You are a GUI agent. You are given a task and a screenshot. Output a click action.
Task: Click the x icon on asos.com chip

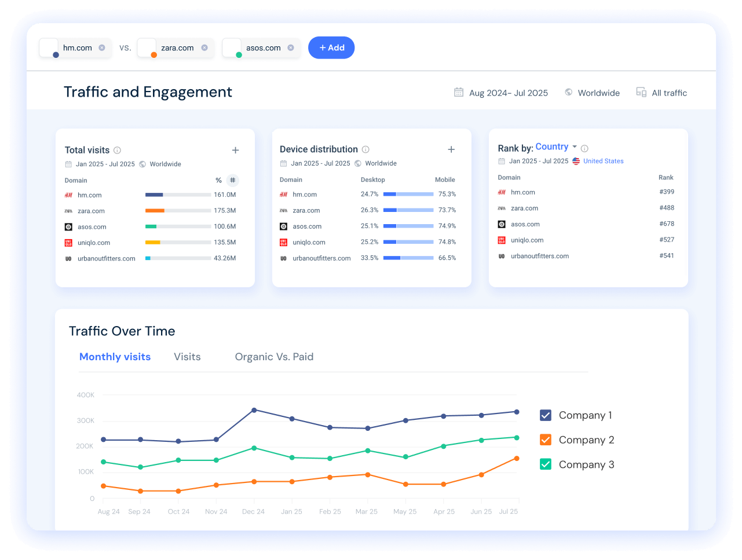pyautogui.click(x=291, y=48)
